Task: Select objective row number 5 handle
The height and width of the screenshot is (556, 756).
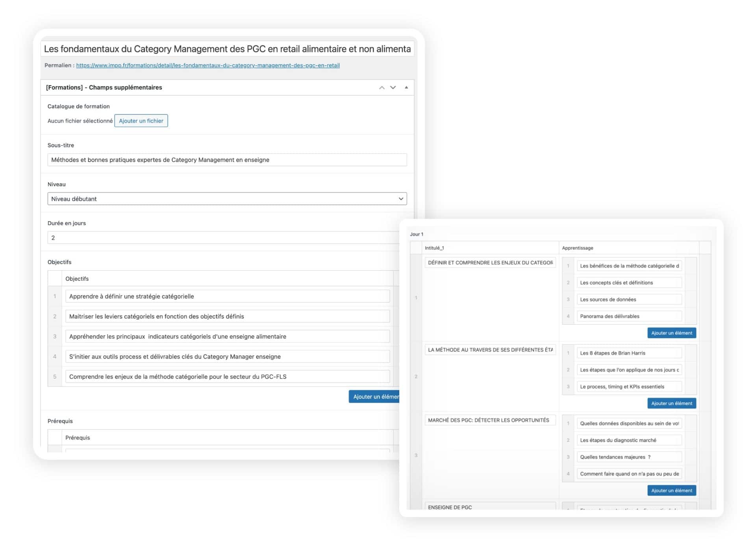Action: (x=55, y=377)
